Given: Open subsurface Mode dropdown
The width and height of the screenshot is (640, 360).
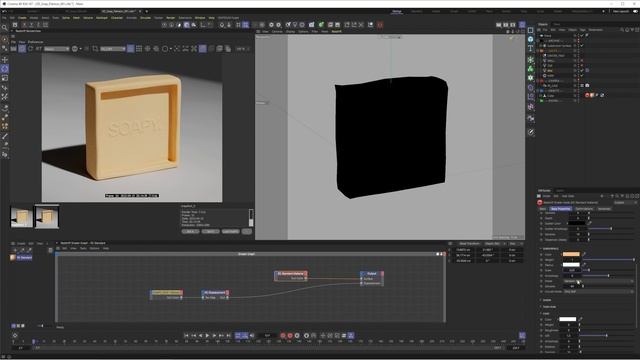Looking at the screenshot, I should pyautogui.click(x=598, y=281).
